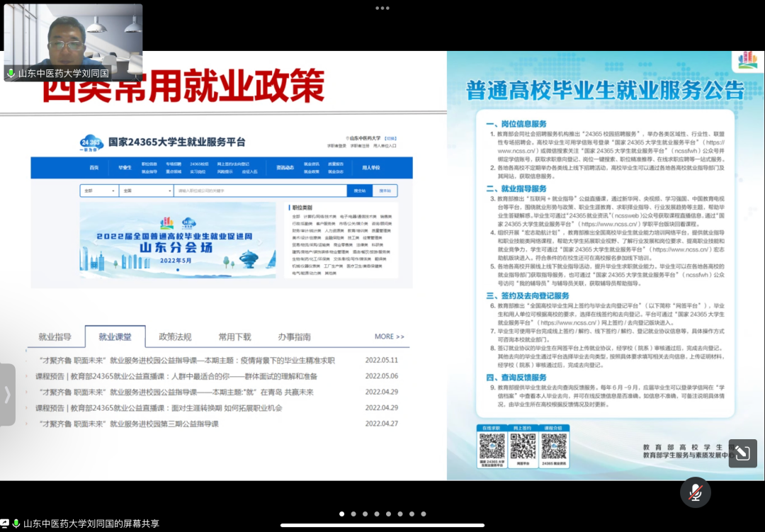
Task: Open the 就业指导 tab
Action: [x=55, y=336]
